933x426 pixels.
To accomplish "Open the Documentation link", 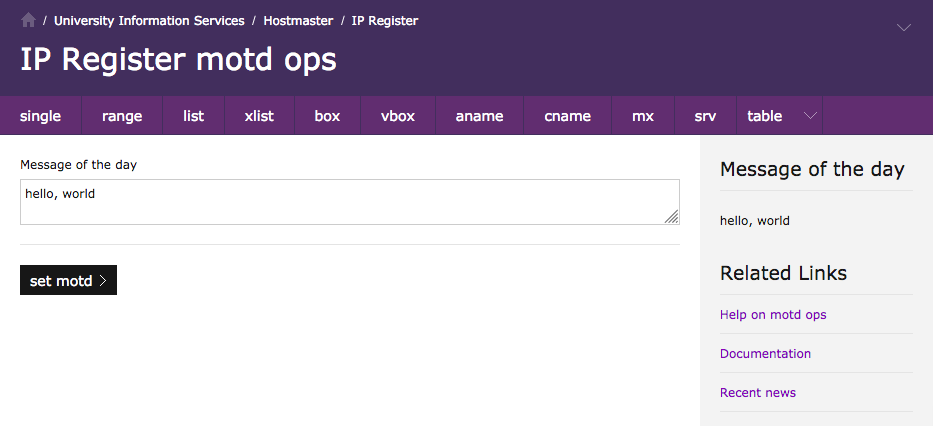I will [765, 354].
